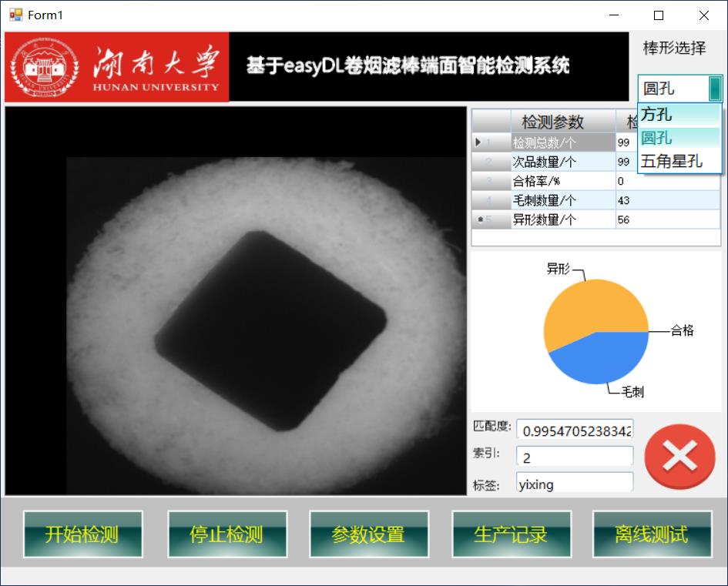Minimize the Form1 window

coord(614,15)
